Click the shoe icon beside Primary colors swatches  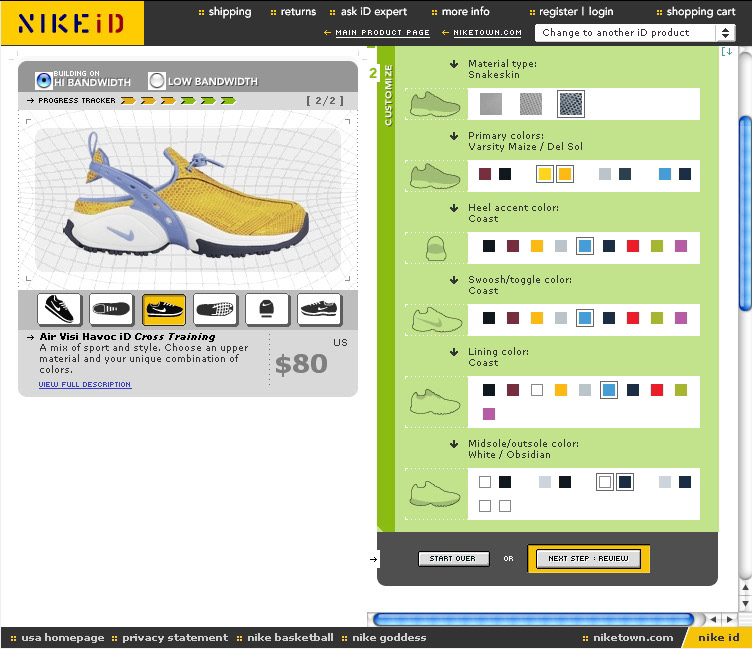pos(435,176)
